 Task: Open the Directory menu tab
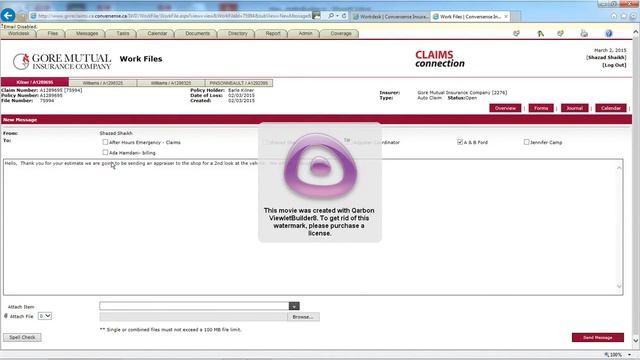pyautogui.click(x=238, y=33)
